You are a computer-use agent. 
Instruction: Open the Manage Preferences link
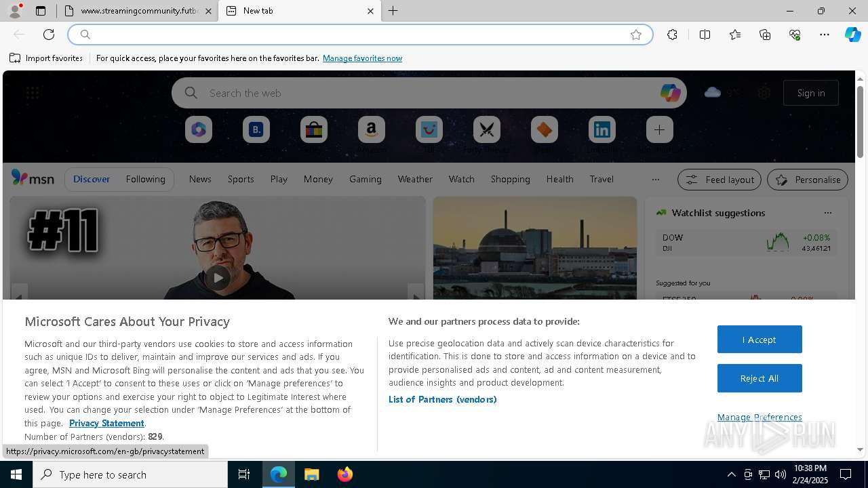click(x=759, y=417)
